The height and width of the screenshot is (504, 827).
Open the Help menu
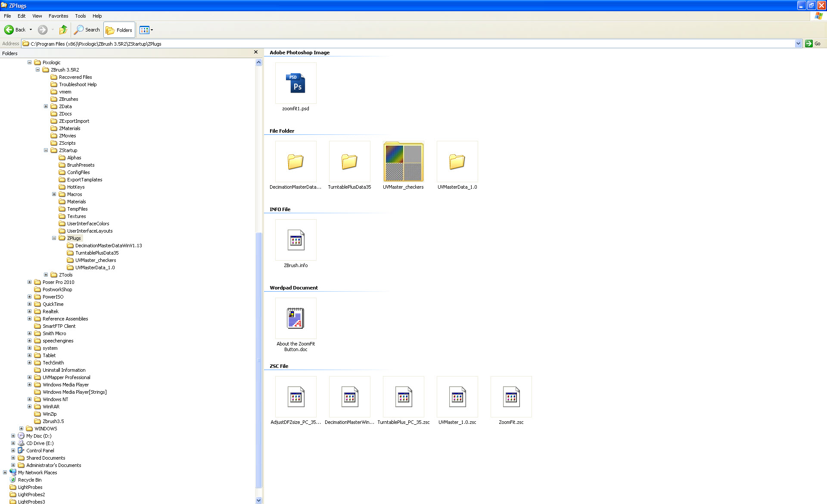click(97, 16)
